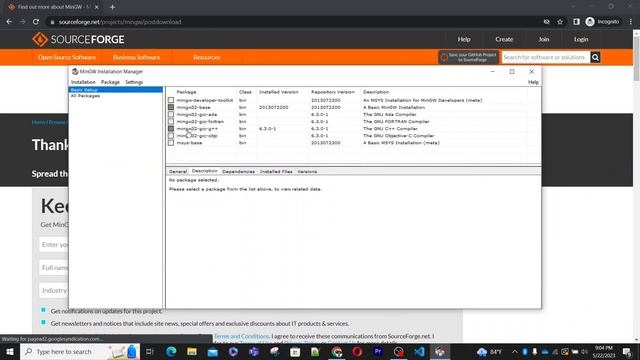Click the Incognito profile icon
The width and height of the screenshot is (640, 360).
pyautogui.click(x=590, y=22)
